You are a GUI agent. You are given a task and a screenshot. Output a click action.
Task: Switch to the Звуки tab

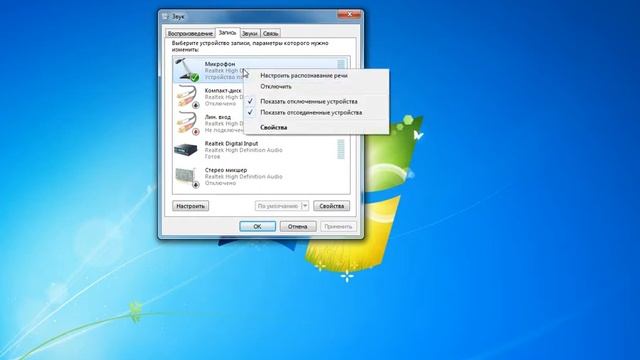coord(250,33)
